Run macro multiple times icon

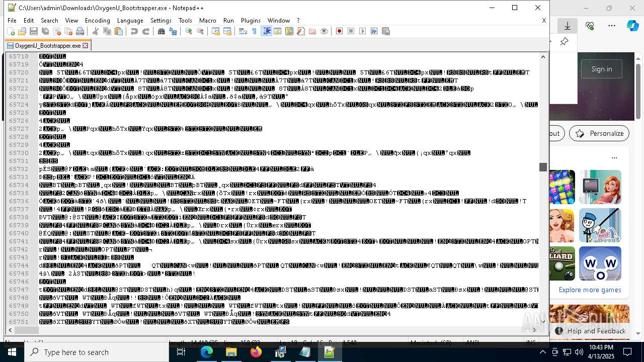374,31
